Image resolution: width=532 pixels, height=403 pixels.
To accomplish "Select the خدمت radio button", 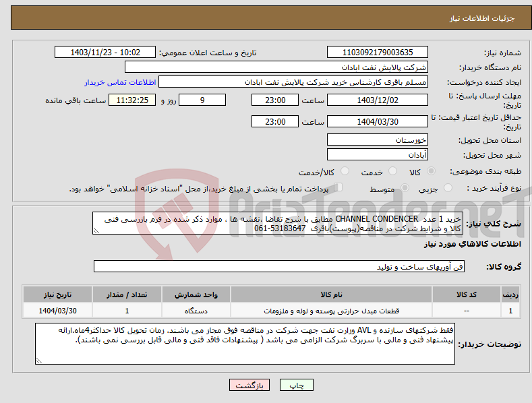I will [392, 171].
